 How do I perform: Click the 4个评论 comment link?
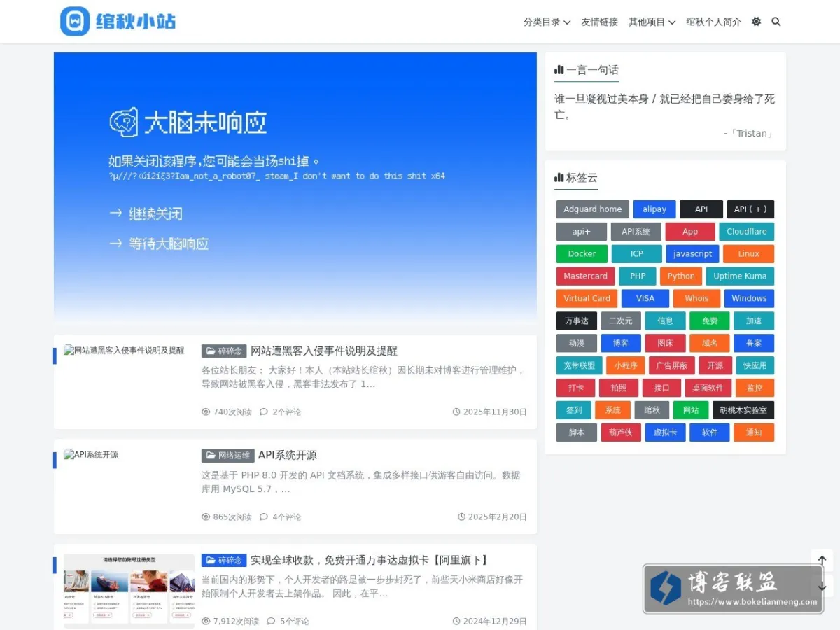click(281, 517)
